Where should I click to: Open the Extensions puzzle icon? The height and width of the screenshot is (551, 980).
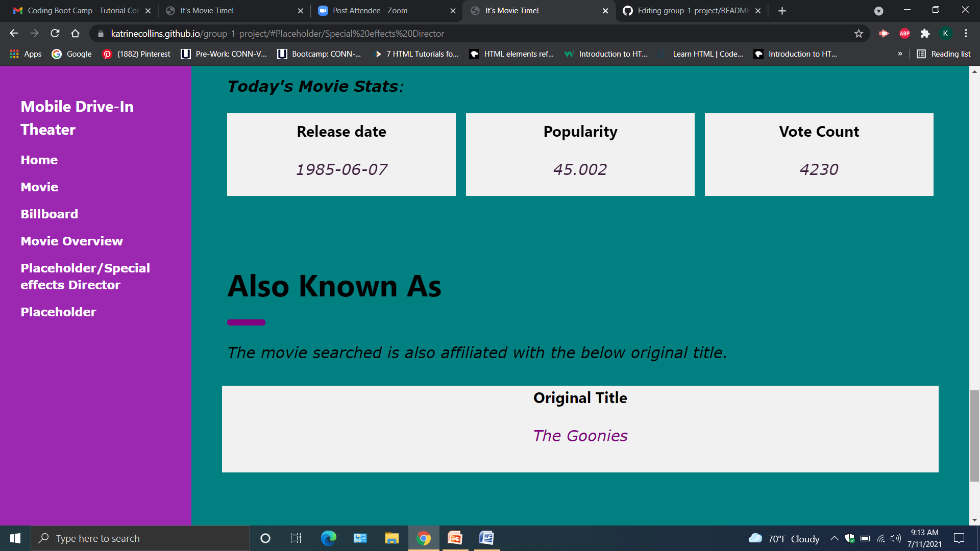pyautogui.click(x=925, y=34)
